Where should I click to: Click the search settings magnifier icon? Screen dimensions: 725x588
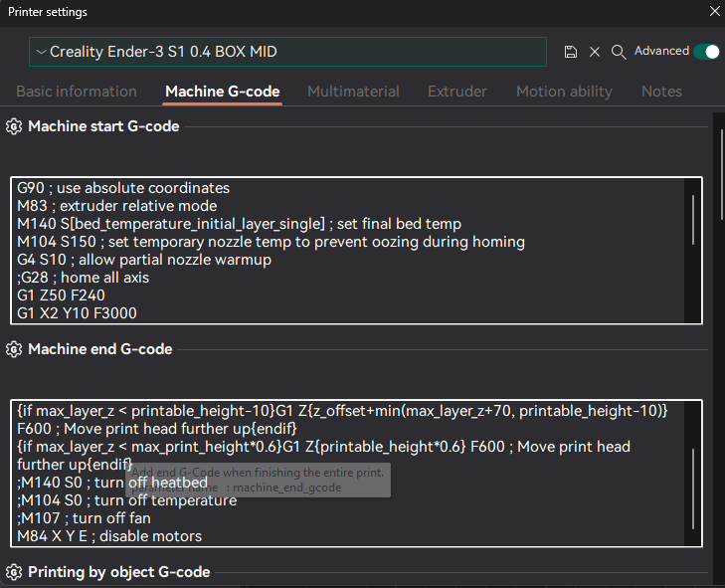(619, 52)
